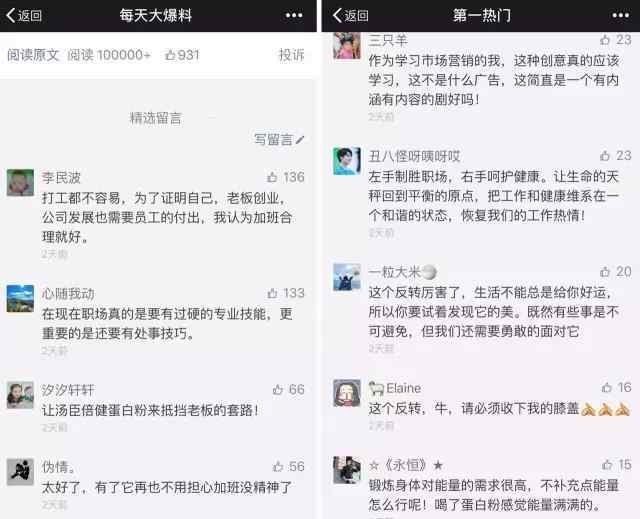
Task: Open the 阅读原文 link
Action: 33,55
